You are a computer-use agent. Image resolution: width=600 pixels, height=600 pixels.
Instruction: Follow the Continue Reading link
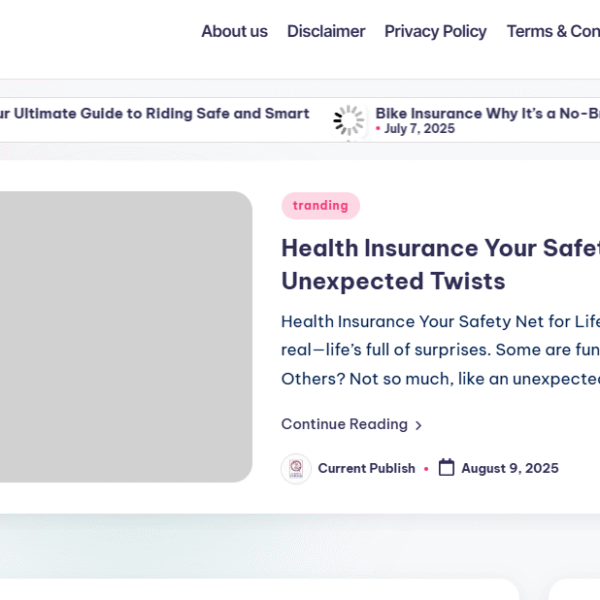pyautogui.click(x=344, y=424)
